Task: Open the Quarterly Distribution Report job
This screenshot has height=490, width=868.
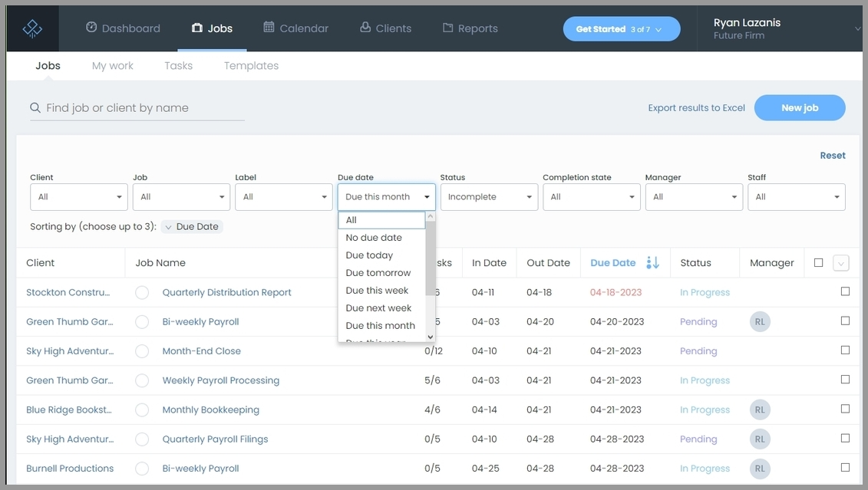Action: click(226, 293)
